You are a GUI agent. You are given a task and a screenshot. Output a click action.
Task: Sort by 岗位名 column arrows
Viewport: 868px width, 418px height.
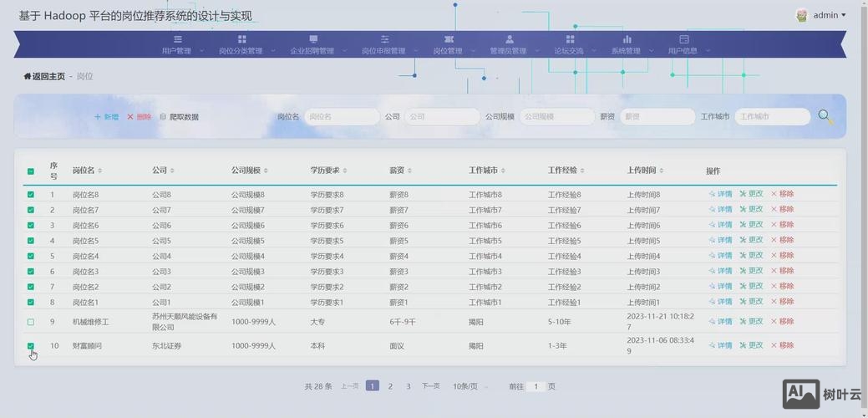coord(100,171)
